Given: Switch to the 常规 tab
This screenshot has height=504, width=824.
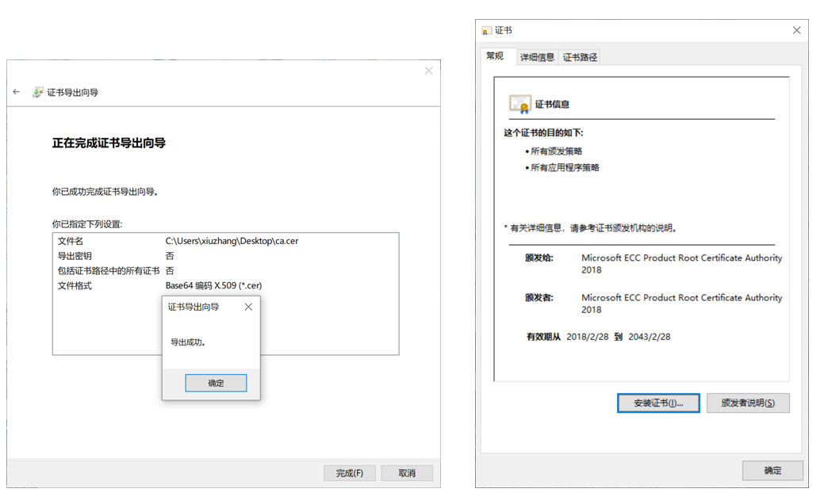Looking at the screenshot, I should [x=495, y=56].
